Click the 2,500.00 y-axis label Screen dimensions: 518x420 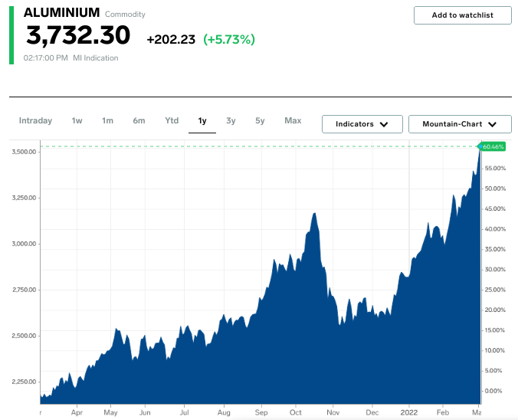(24, 336)
